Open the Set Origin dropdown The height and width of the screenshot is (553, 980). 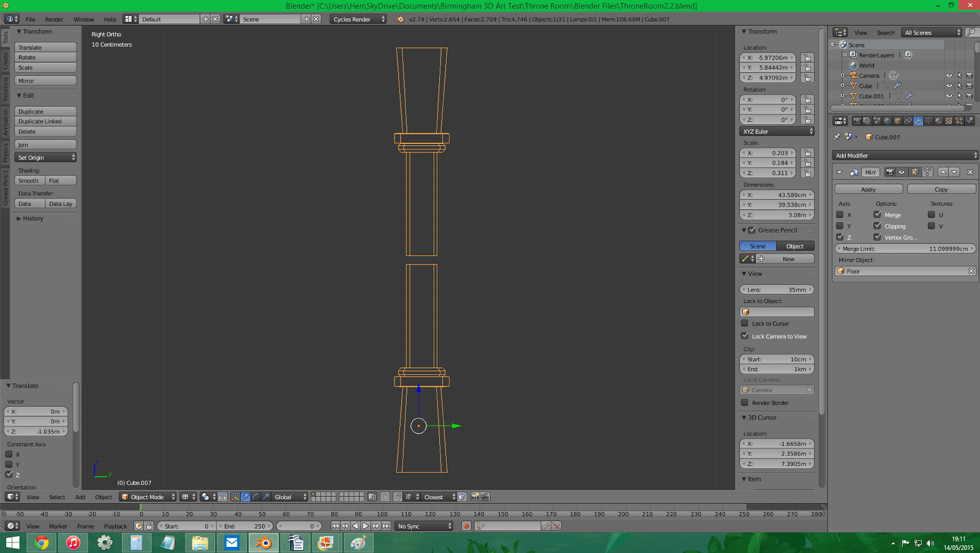click(x=46, y=157)
